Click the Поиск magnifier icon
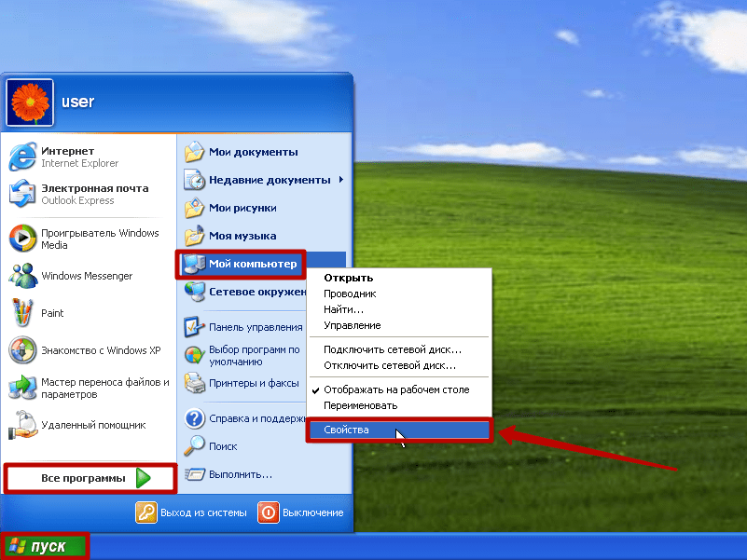This screenshot has width=747, height=560. point(194,446)
